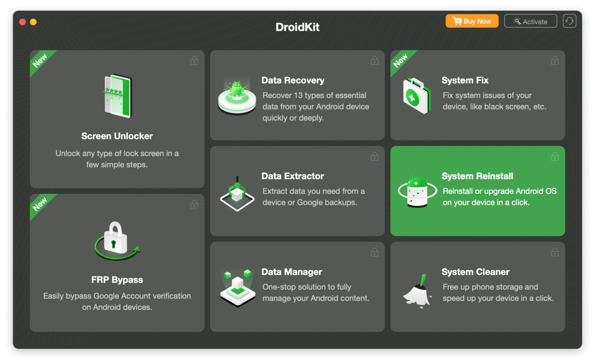Click the System Fix first-aid kit icon
Viewport: 595px width, 364px height.
coord(417,96)
